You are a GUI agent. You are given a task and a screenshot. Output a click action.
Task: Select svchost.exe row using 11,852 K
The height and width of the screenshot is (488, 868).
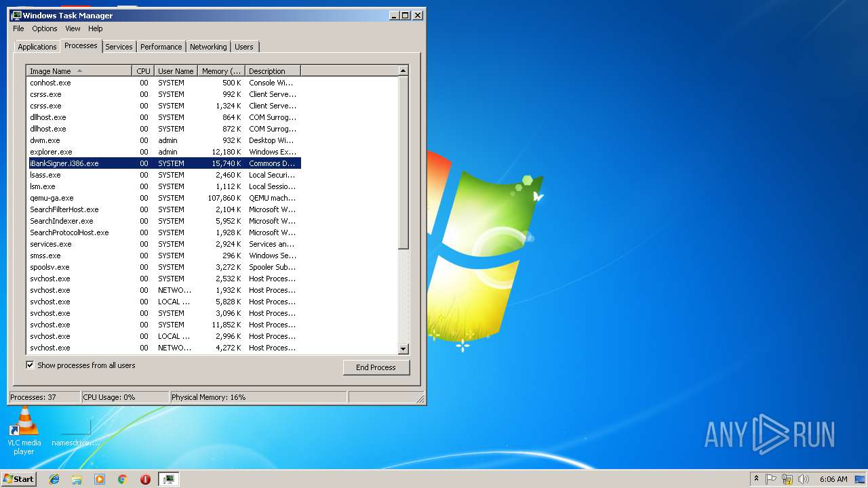pyautogui.click(x=163, y=325)
